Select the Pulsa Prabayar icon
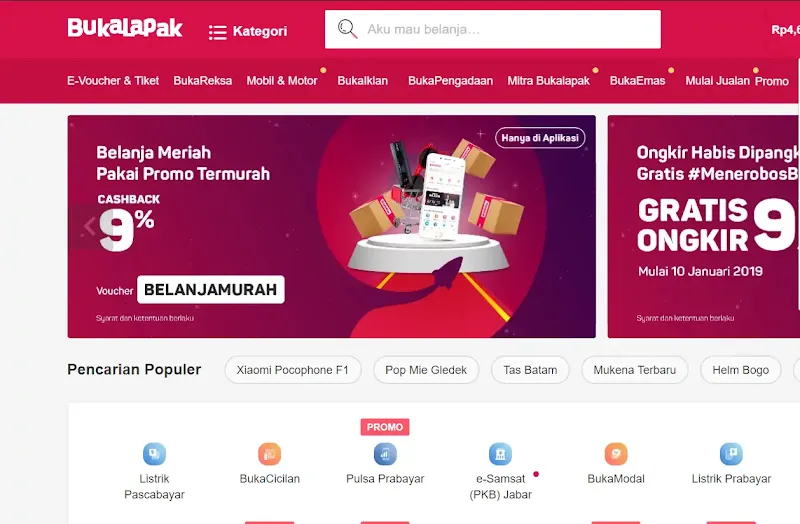Screen dimensions: 800x524 (x=385, y=454)
